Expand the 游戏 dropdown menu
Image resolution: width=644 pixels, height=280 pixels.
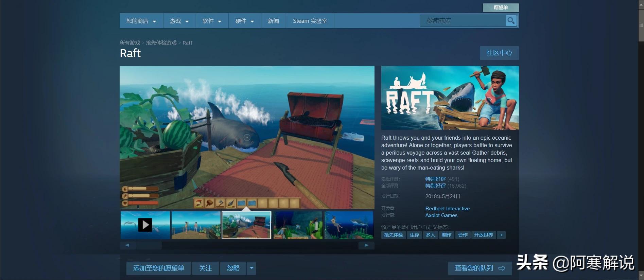179,21
